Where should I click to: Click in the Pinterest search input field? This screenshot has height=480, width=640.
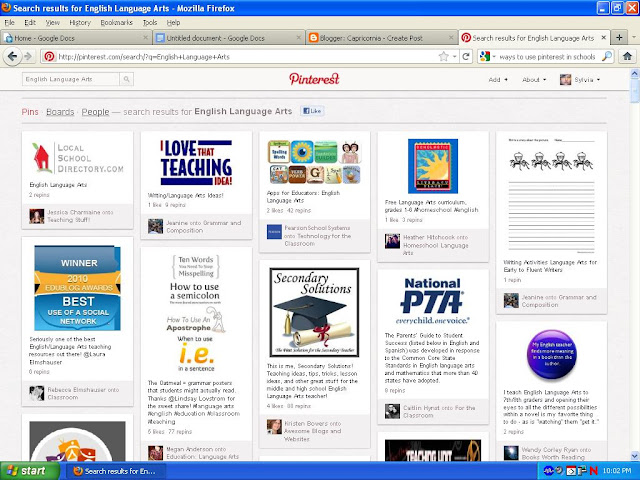point(71,79)
